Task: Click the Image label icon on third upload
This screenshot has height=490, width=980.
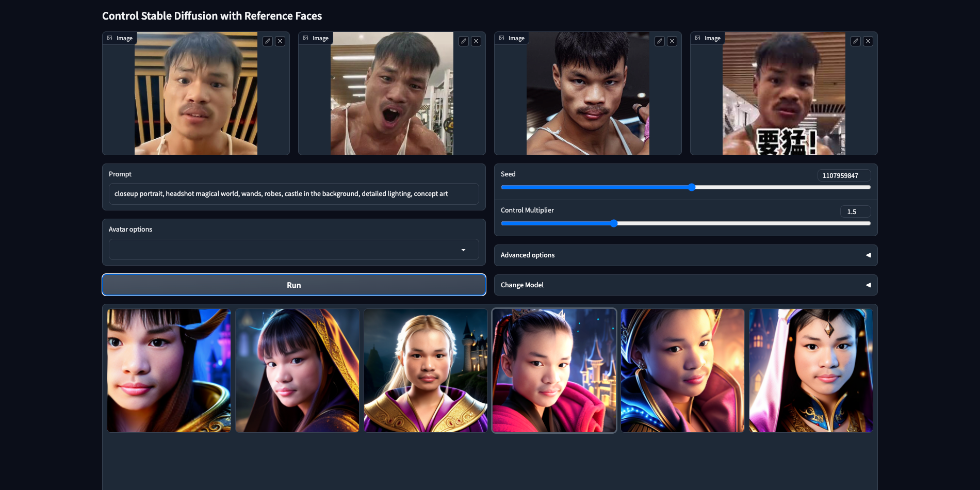Action: click(502, 38)
